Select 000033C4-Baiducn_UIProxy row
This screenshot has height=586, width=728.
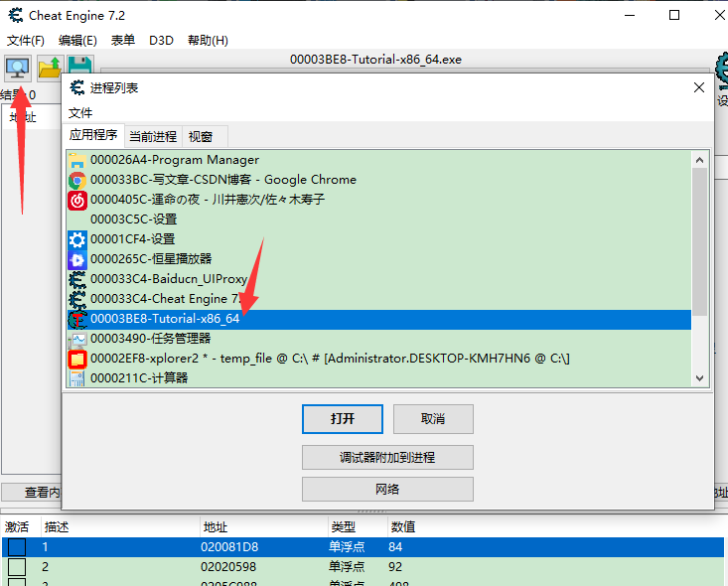(x=378, y=279)
